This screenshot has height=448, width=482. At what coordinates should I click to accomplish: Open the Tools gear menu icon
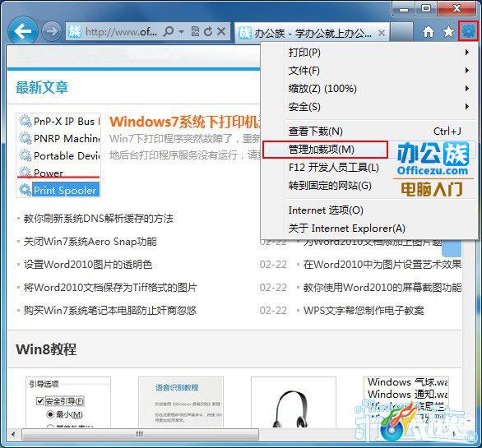(x=469, y=31)
